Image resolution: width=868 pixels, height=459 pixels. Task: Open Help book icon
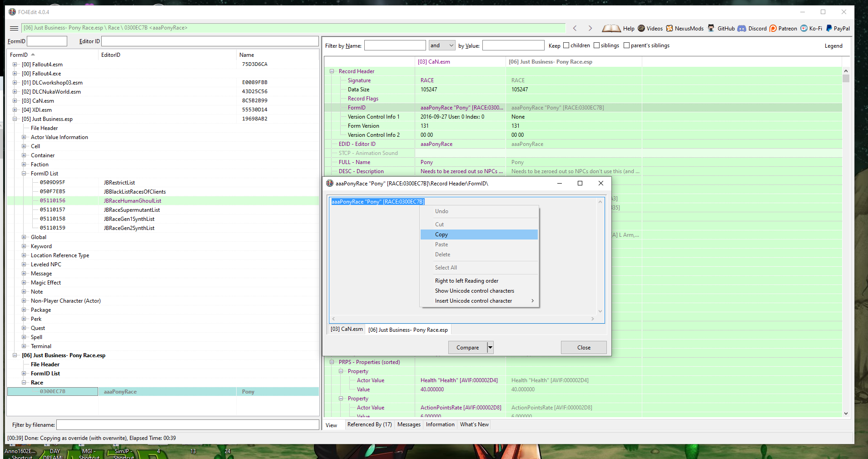611,28
